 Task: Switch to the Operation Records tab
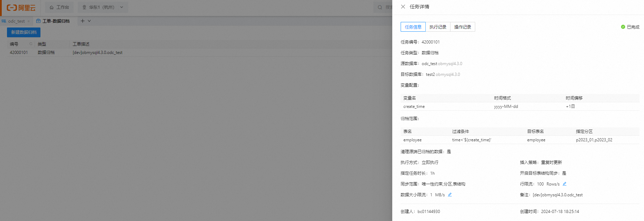click(x=463, y=27)
